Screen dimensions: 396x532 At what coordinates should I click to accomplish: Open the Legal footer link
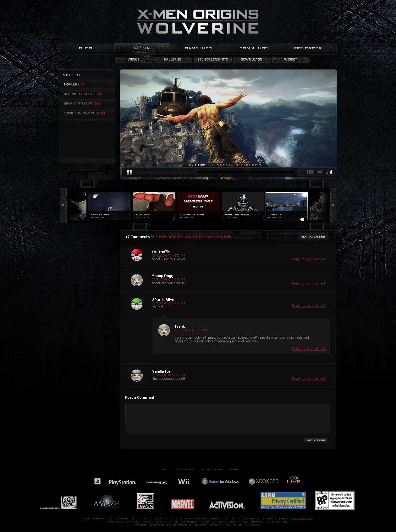tap(164, 469)
